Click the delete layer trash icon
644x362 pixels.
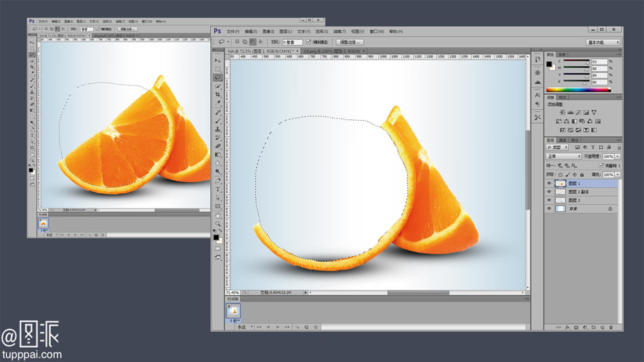pos(611,327)
